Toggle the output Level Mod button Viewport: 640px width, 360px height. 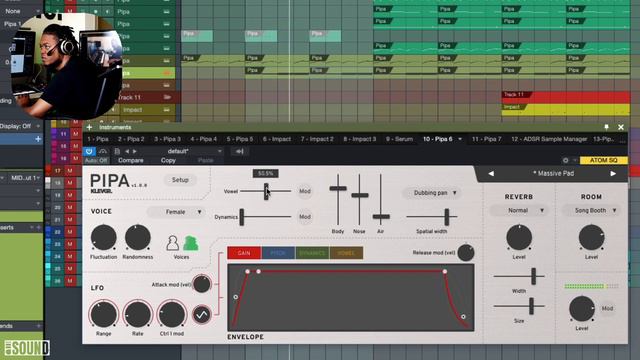tap(607, 309)
